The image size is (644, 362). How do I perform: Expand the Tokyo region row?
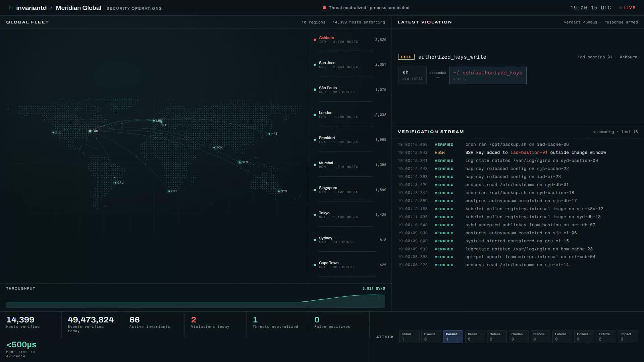349,215
